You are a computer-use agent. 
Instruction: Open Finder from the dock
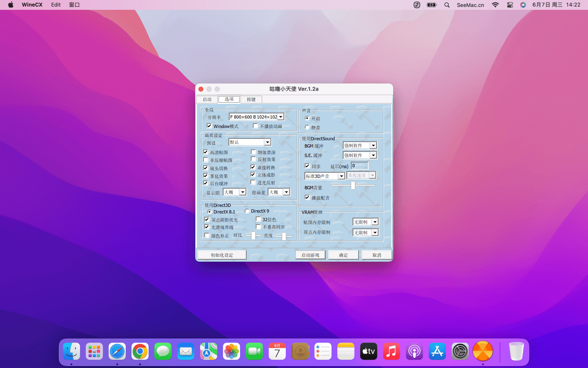71,351
